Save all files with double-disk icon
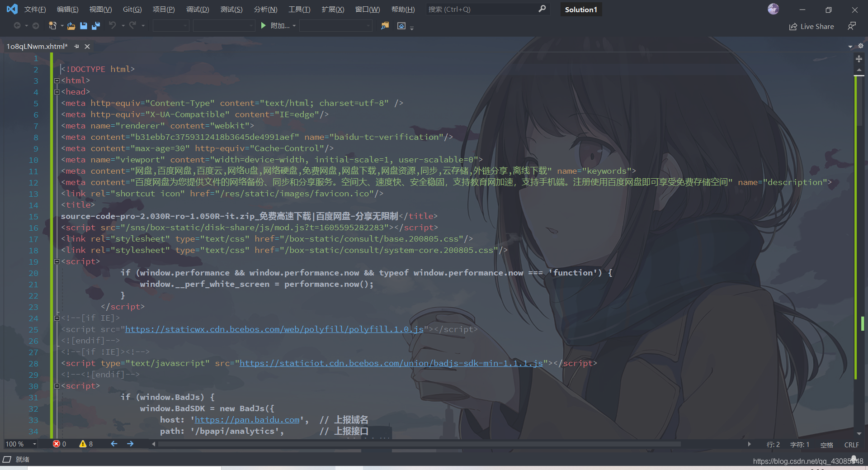The width and height of the screenshot is (868, 470). [96, 26]
